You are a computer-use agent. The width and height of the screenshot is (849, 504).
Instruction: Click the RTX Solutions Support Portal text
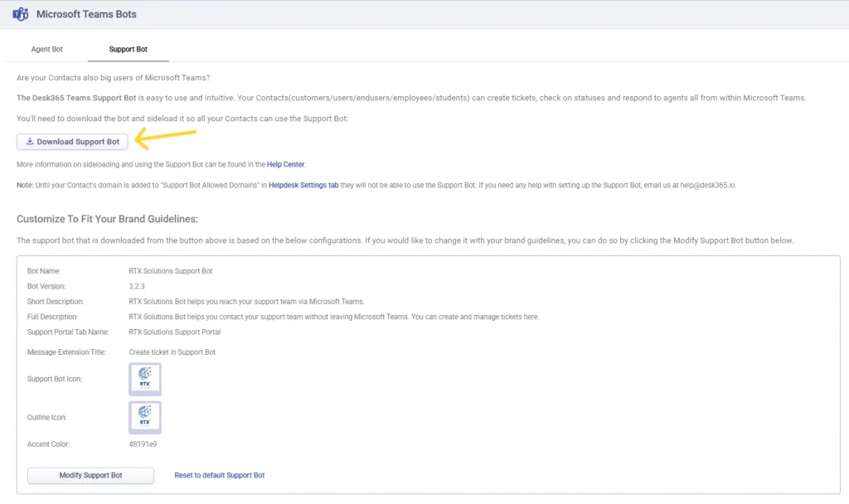[174, 332]
